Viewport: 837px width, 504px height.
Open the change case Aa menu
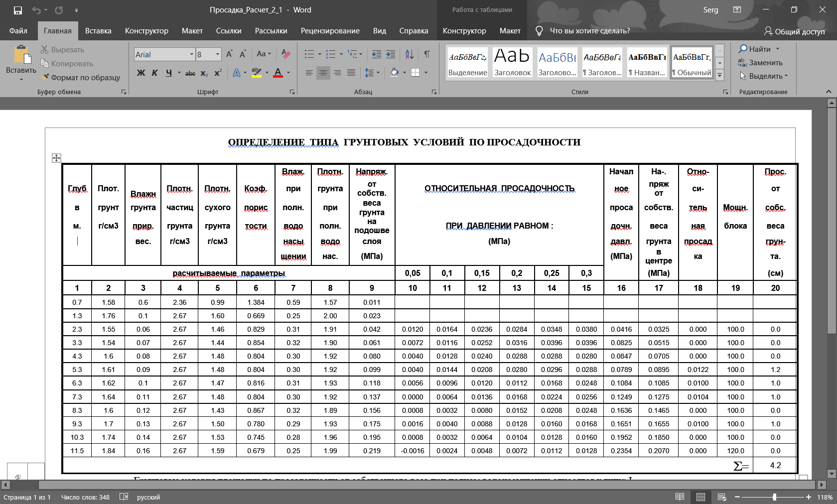point(264,54)
